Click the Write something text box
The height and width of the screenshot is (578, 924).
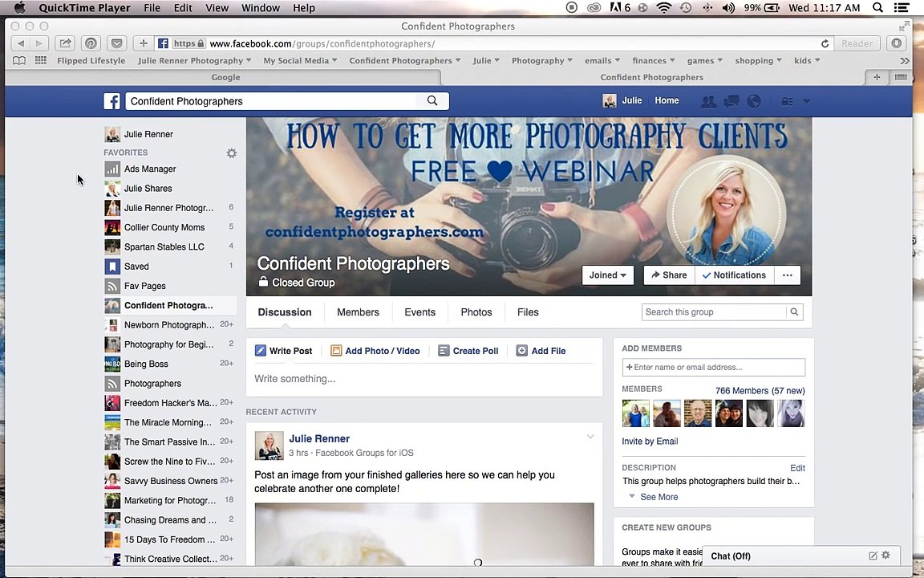pos(424,379)
